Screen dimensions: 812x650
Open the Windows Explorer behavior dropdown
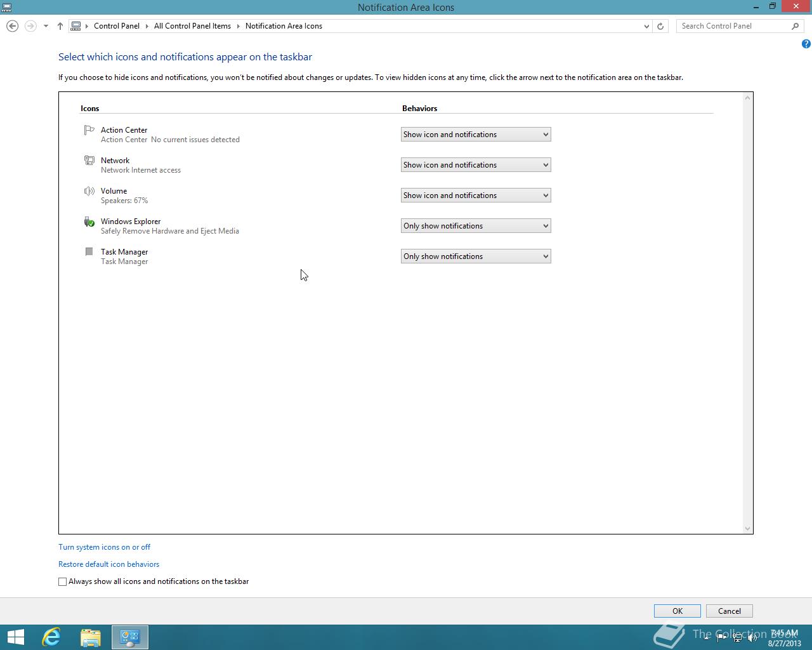tap(476, 226)
